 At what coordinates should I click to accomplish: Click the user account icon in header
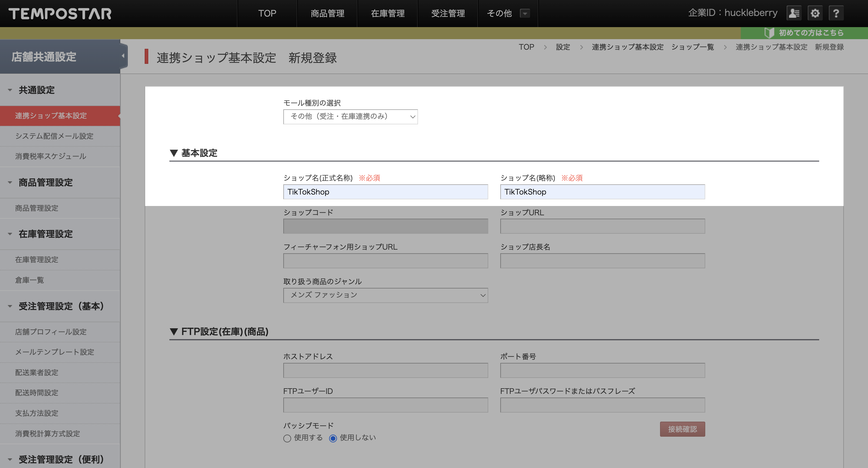point(794,13)
